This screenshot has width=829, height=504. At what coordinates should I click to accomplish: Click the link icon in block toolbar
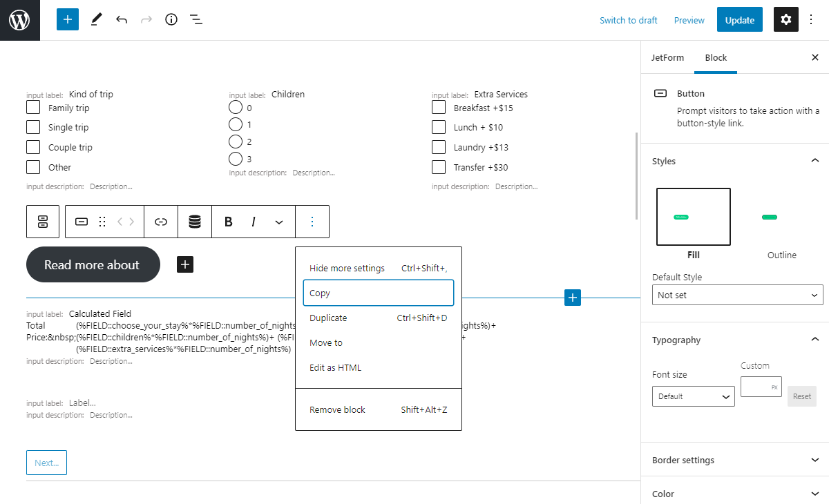point(161,222)
